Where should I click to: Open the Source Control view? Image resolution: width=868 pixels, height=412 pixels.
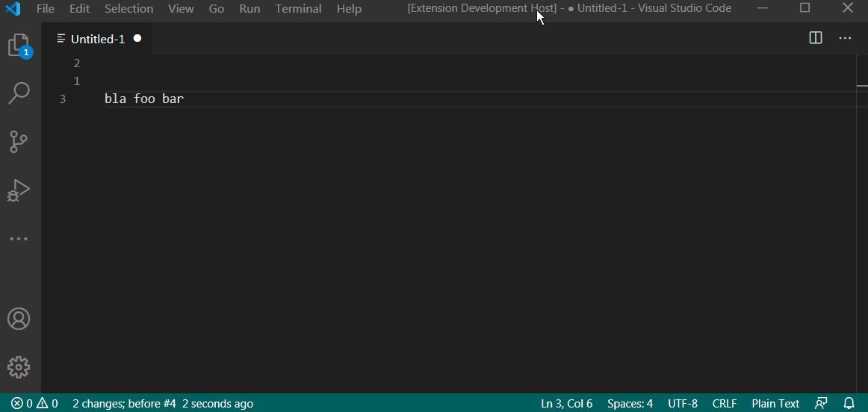pos(19,142)
